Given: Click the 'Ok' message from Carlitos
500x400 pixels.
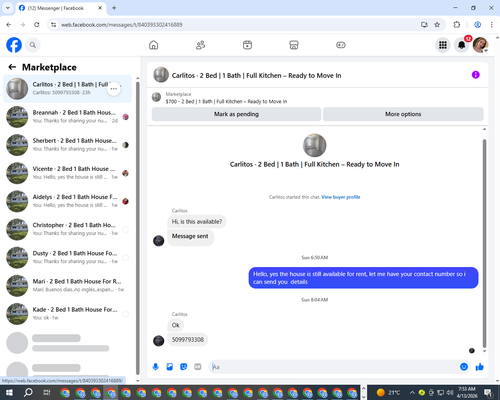Looking at the screenshot, I should (176, 325).
